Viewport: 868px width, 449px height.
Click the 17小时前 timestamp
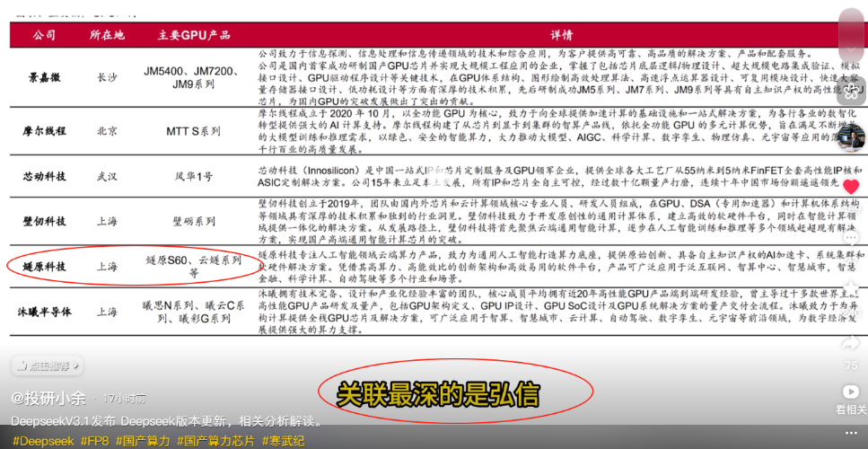point(124,398)
